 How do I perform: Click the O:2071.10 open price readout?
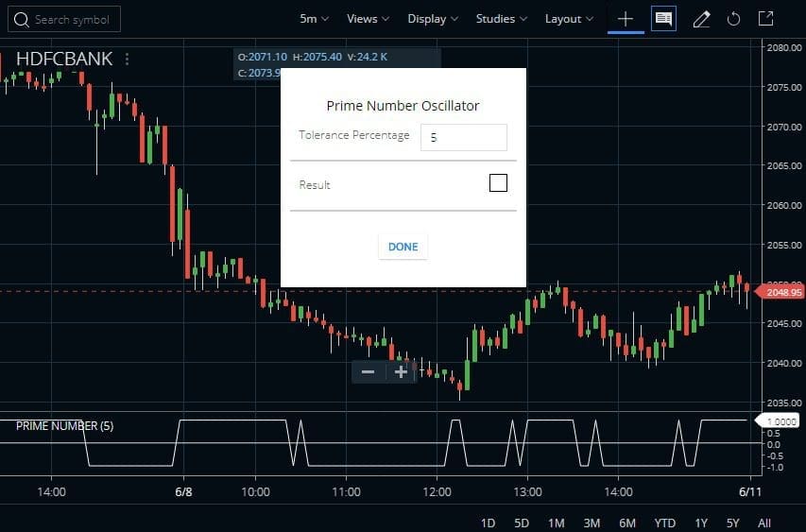(262, 57)
